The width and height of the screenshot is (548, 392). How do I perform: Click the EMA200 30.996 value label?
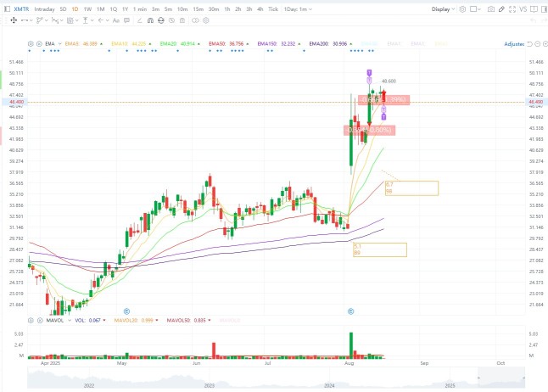(x=328, y=44)
